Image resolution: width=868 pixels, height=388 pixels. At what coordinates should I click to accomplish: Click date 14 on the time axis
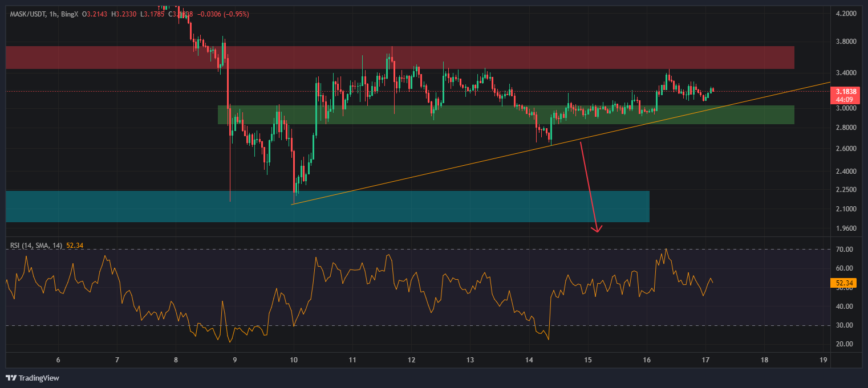(529, 360)
